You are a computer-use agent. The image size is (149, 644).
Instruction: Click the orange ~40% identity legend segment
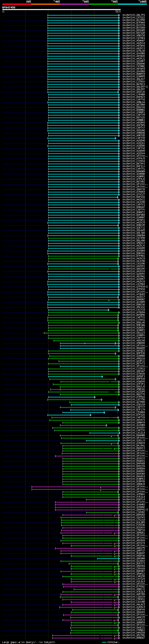[45, 4]
